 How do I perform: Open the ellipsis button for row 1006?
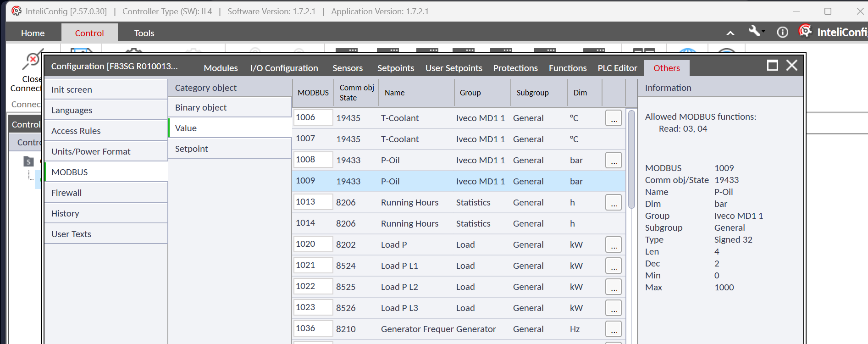coord(614,118)
